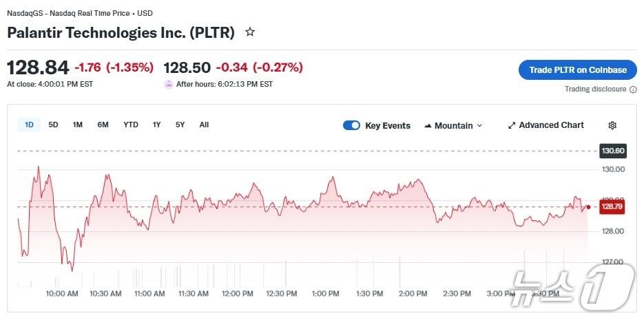Image resolution: width=644 pixels, height=320 pixels.
Task: Add Palantir to watchlist with star icon
Action: pyautogui.click(x=250, y=32)
